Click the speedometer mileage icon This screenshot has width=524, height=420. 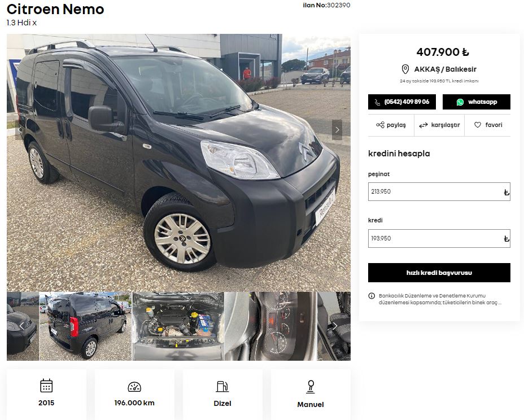tap(134, 387)
